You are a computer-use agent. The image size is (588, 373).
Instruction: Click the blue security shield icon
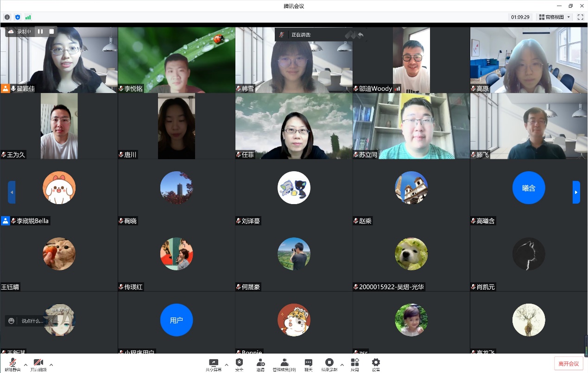(18, 17)
